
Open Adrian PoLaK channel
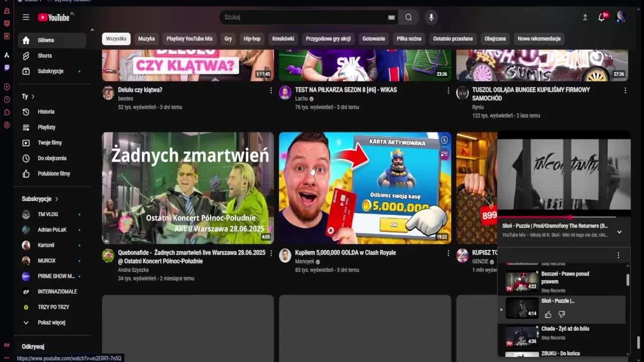click(52, 230)
